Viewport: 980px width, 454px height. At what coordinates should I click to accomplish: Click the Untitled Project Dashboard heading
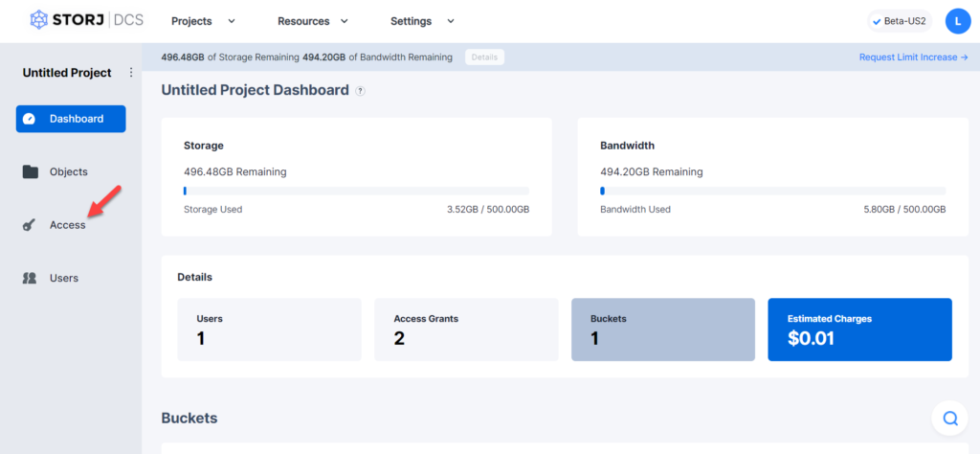(255, 90)
